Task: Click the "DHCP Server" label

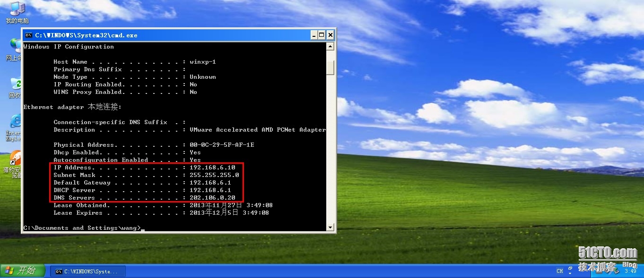Action: [x=74, y=190]
